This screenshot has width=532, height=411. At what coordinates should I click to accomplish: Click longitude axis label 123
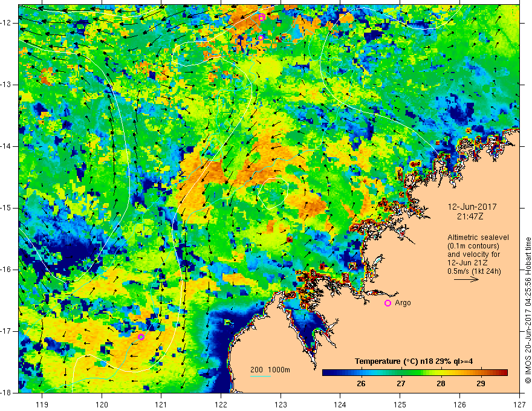click(281, 404)
